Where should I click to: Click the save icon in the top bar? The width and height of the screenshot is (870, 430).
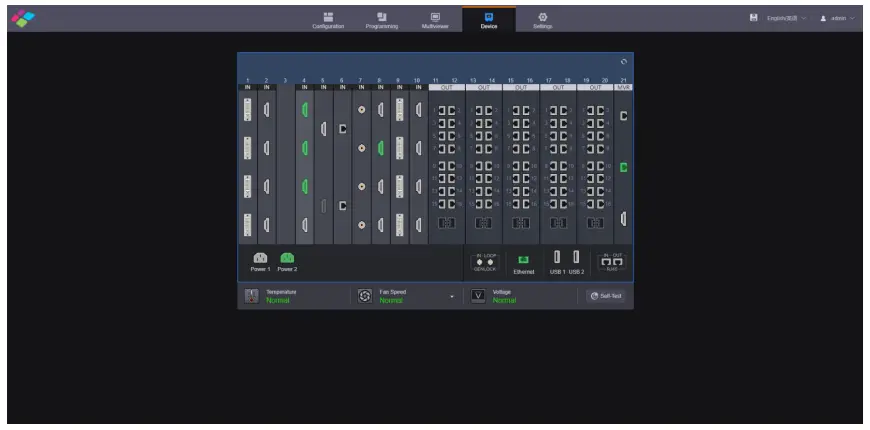click(x=753, y=18)
